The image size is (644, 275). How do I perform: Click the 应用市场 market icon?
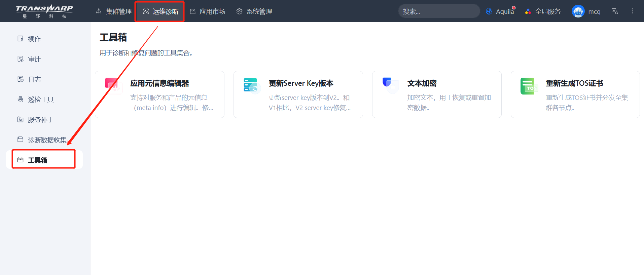pos(192,11)
